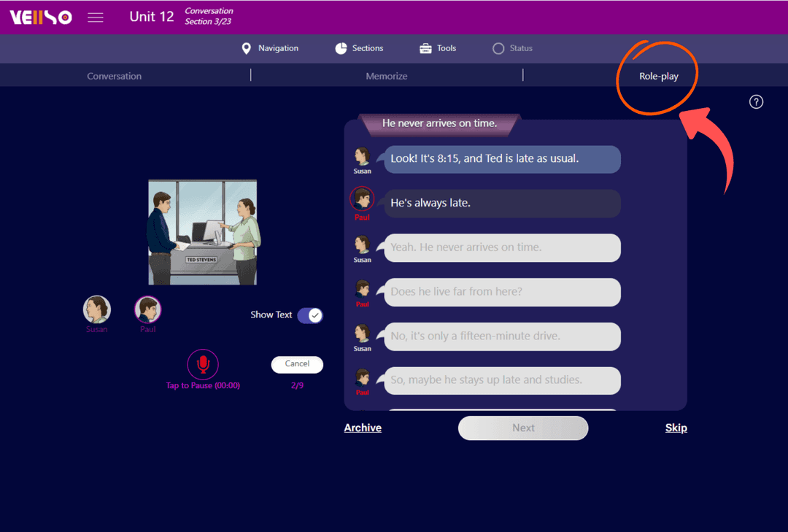This screenshot has height=532, width=788.
Task: Open the Navigation menu
Action: (270, 48)
